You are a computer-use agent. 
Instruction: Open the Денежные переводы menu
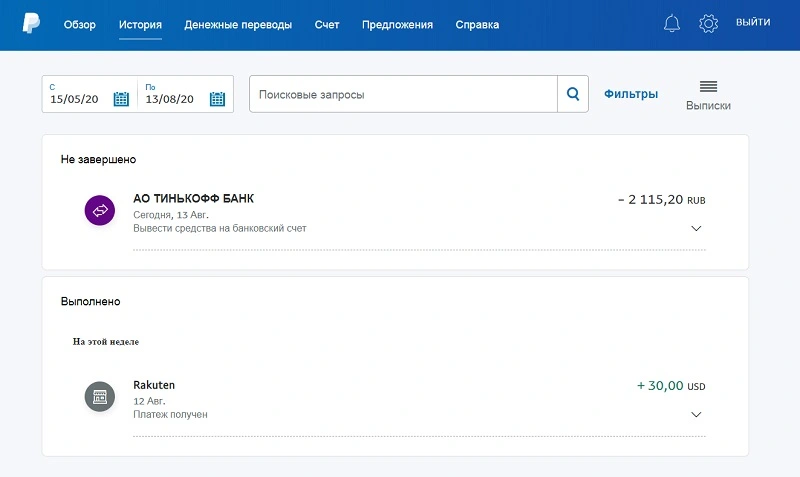(x=238, y=24)
